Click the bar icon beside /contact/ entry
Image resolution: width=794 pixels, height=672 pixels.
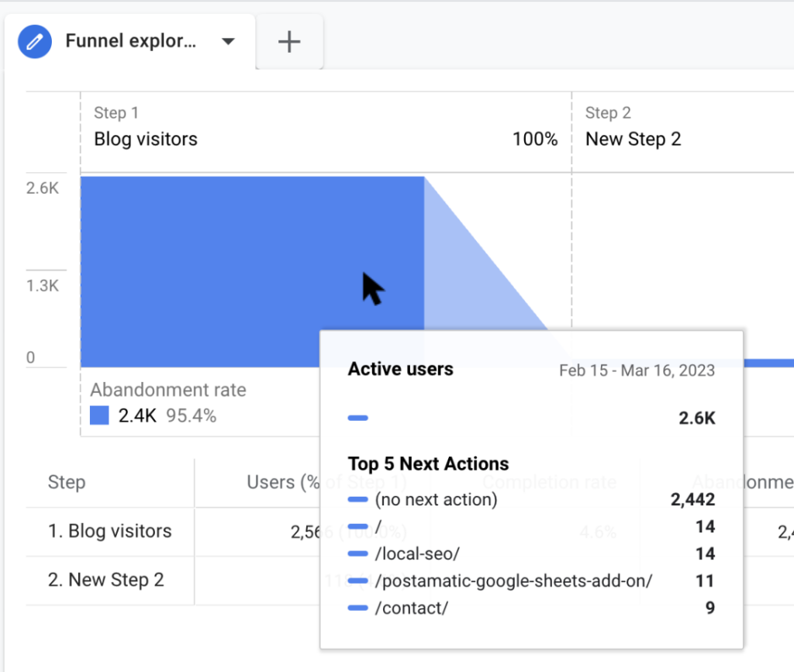pyautogui.click(x=357, y=608)
